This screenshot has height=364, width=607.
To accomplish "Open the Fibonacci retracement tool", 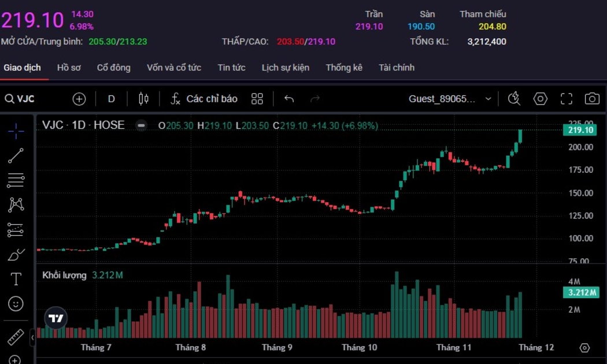I will click(x=16, y=181).
